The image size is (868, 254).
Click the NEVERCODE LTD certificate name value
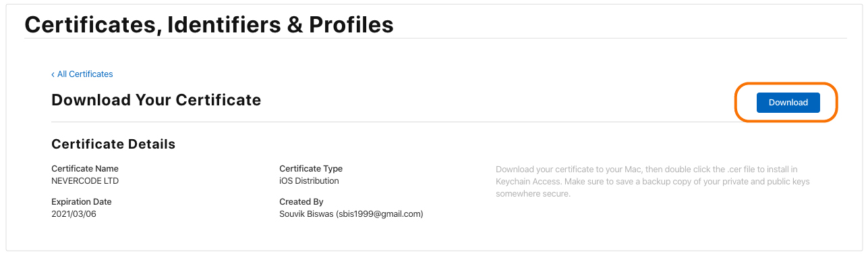tap(85, 181)
